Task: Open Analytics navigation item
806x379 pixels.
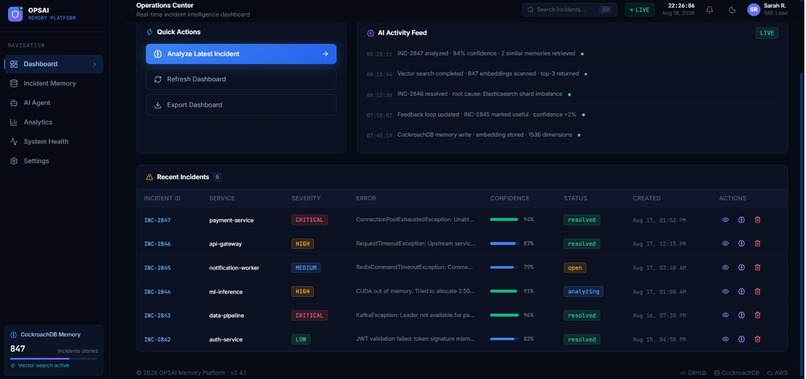Action: 53,122
